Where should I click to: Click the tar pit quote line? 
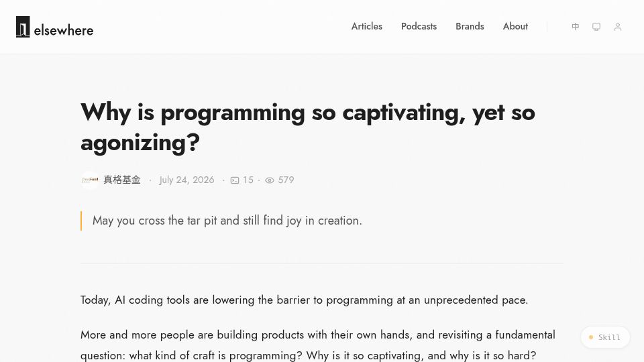click(x=227, y=221)
